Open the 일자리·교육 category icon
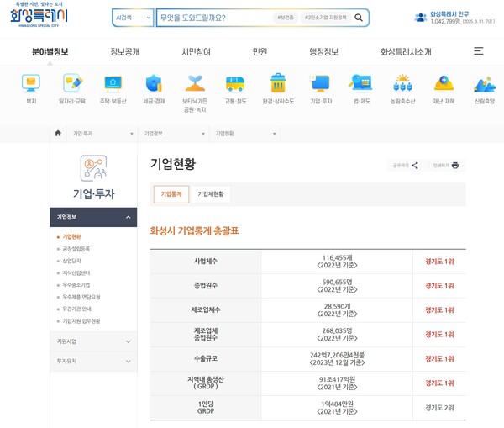504x428 pixels. tap(72, 84)
